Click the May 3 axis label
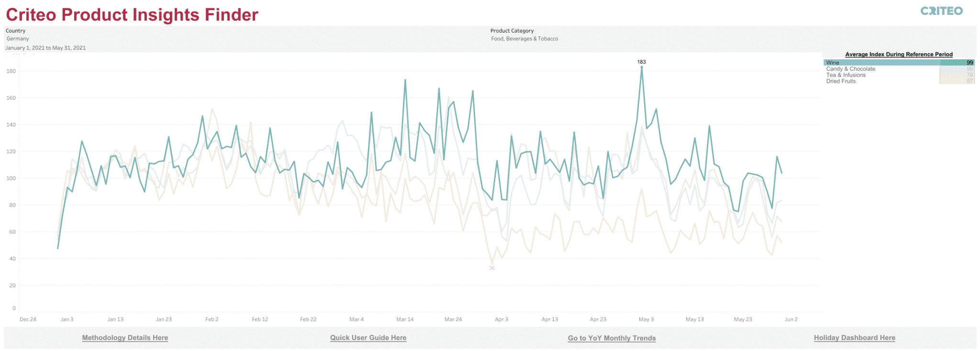The width and height of the screenshot is (980, 351). (x=646, y=319)
